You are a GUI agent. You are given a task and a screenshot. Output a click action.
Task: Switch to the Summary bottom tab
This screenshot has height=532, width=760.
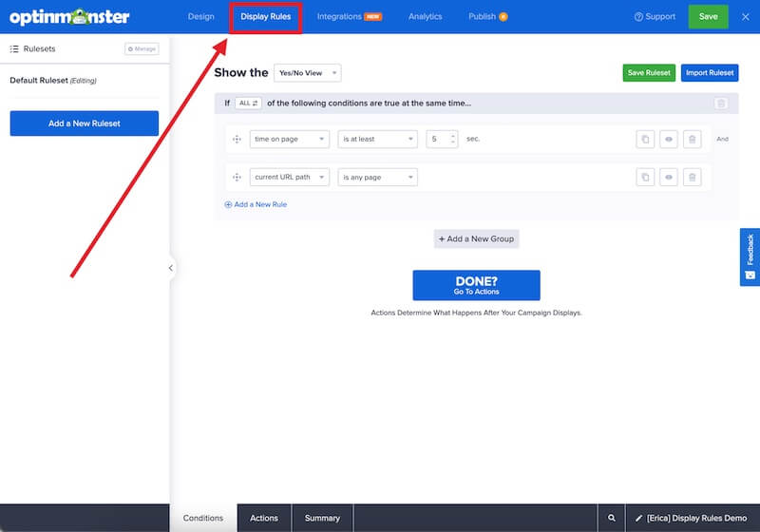[322, 518]
